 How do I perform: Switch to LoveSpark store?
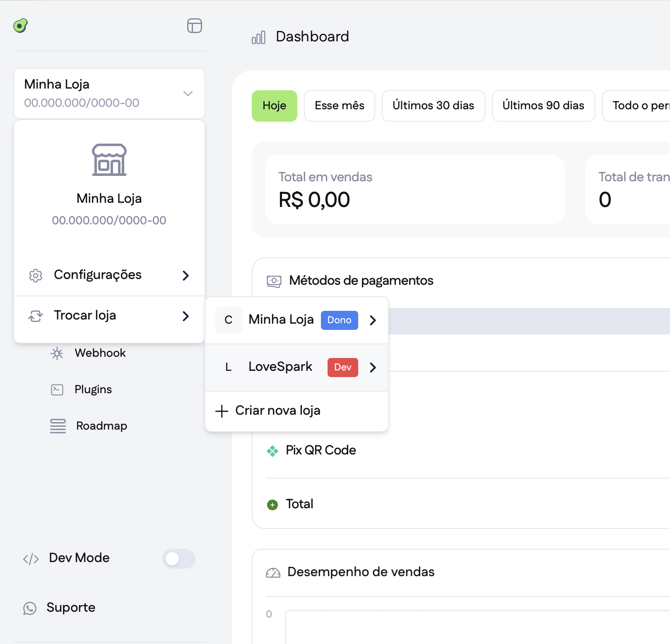pos(296,367)
